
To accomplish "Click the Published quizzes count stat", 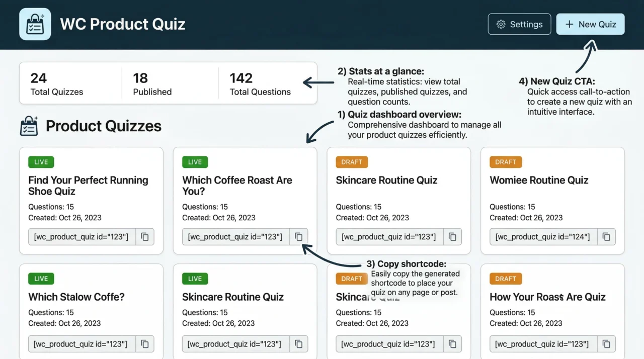I will [x=152, y=84].
